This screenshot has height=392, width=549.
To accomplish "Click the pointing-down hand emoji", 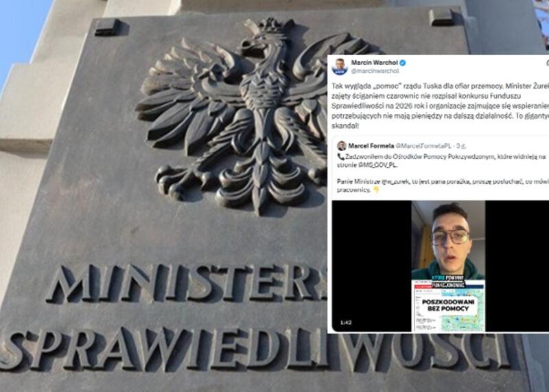I will pyautogui.click(x=376, y=190).
